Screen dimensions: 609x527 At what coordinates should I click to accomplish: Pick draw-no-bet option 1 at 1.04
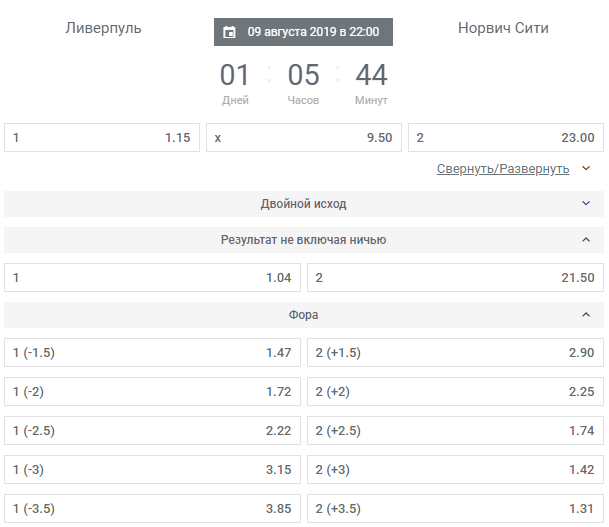(x=152, y=278)
